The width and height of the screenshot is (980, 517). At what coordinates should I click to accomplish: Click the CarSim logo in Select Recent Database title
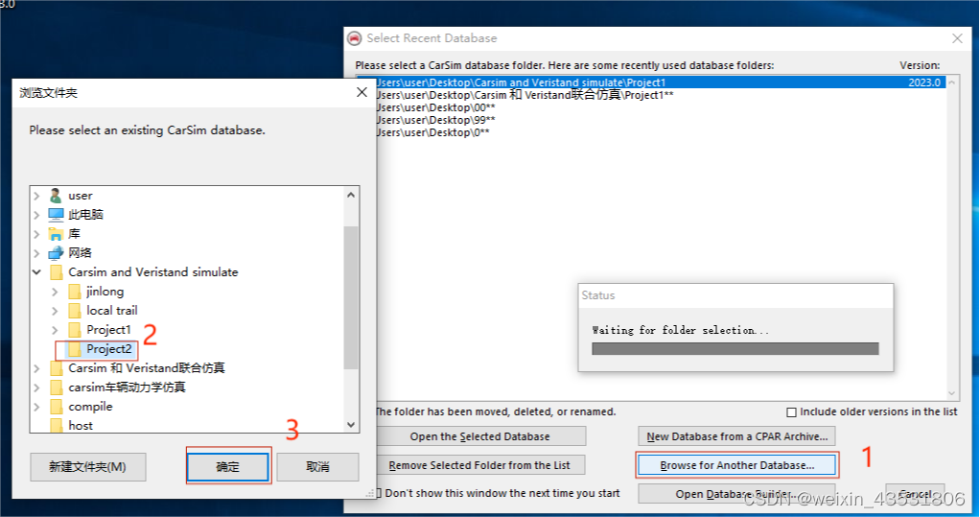pyautogui.click(x=355, y=38)
